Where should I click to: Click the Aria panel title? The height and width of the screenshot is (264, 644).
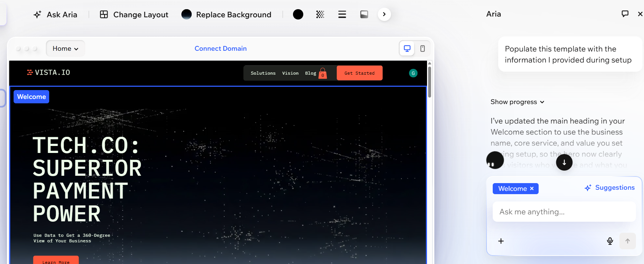[493, 14]
